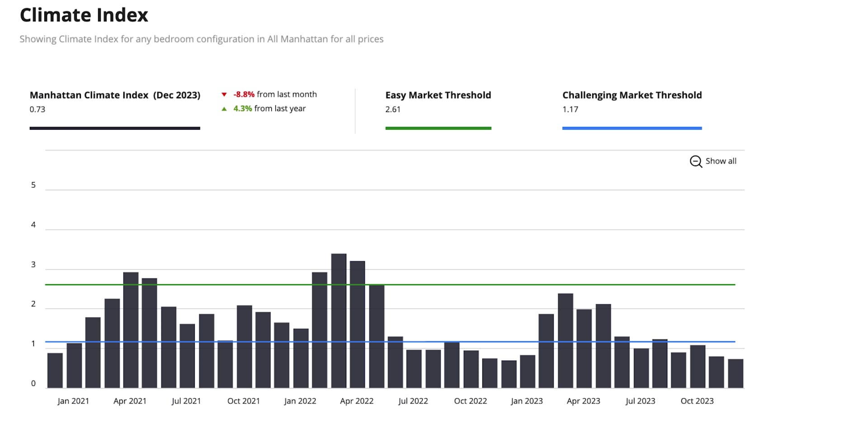Viewport: 868px width, 423px height.
Task: Click the bar above the Jan 2023 label
Action: [528, 371]
